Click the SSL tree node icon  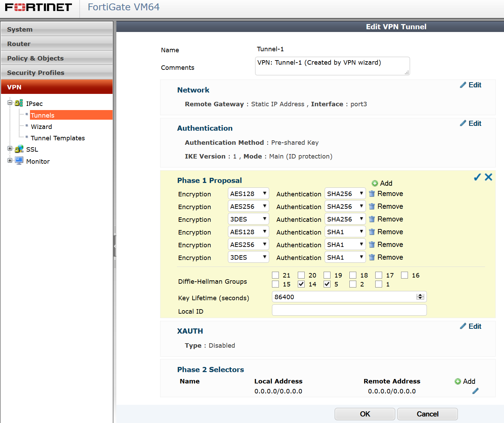click(x=19, y=149)
